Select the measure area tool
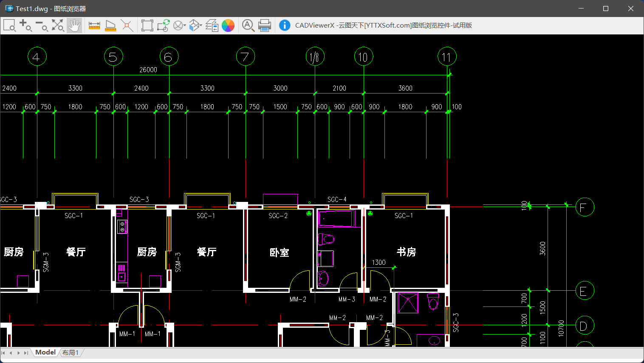Image resolution: width=644 pixels, height=363 pixels. (x=110, y=26)
